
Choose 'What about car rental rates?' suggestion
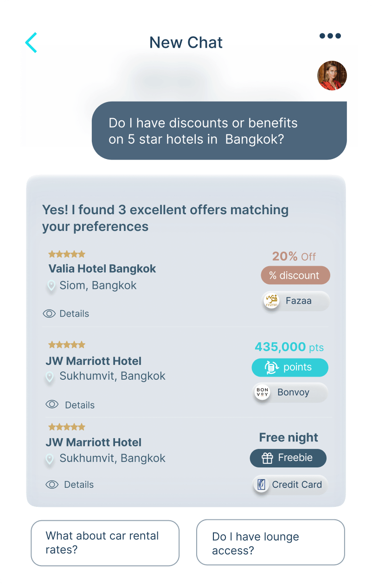[105, 543]
